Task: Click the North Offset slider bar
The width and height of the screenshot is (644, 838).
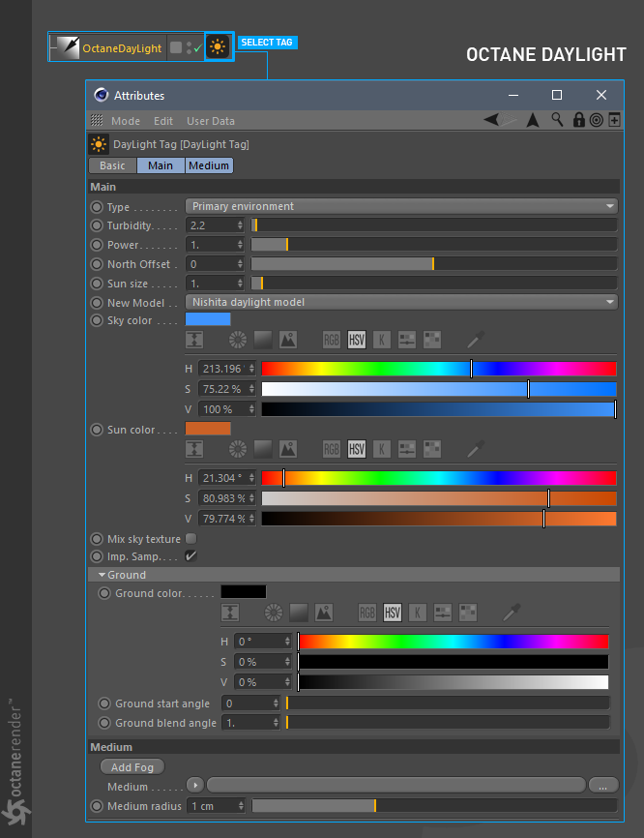Action: [x=434, y=264]
